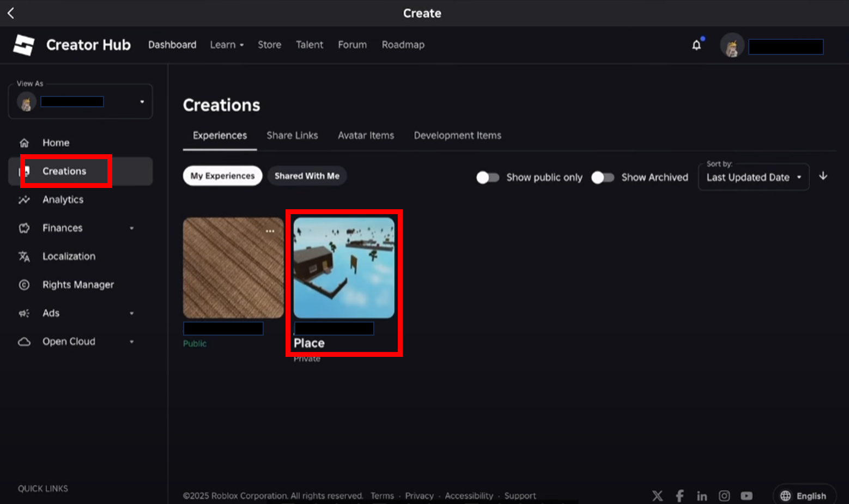Viewport: 849px width, 504px height.
Task: Expand the Ads submenu arrow
Action: pyautogui.click(x=131, y=313)
